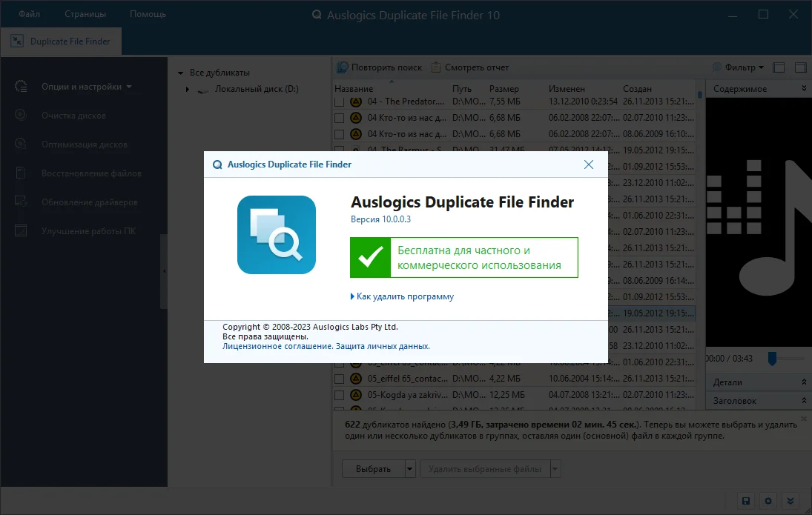This screenshot has height=515, width=812.
Task: Click the music note preview thumbnail
Action: point(759,222)
